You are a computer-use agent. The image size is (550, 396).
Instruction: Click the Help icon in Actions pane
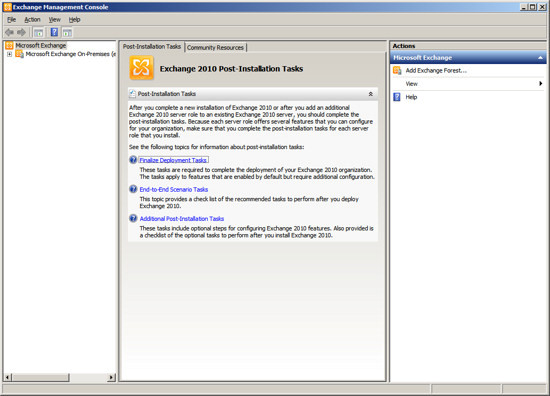click(x=397, y=97)
